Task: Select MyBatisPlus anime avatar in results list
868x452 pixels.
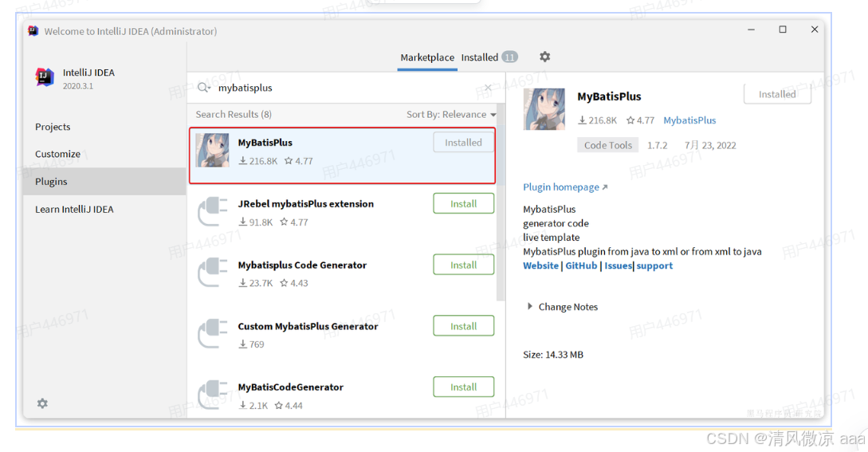Action: (212, 150)
